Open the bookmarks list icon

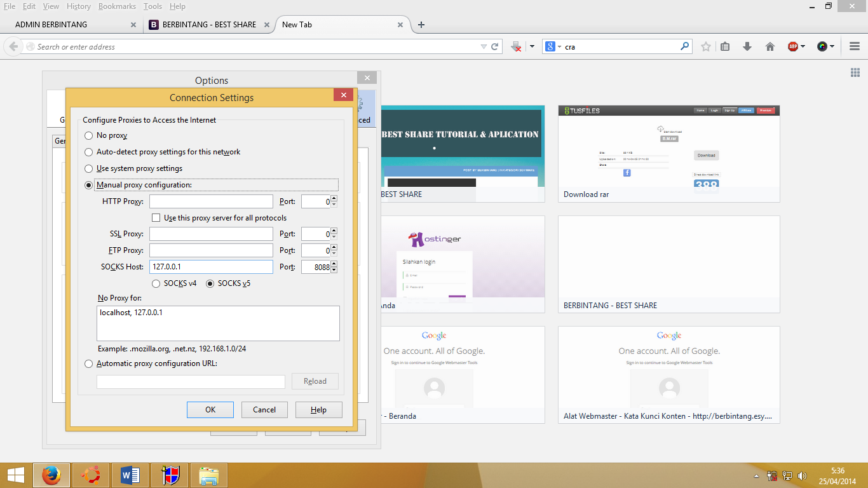pyautogui.click(x=725, y=46)
